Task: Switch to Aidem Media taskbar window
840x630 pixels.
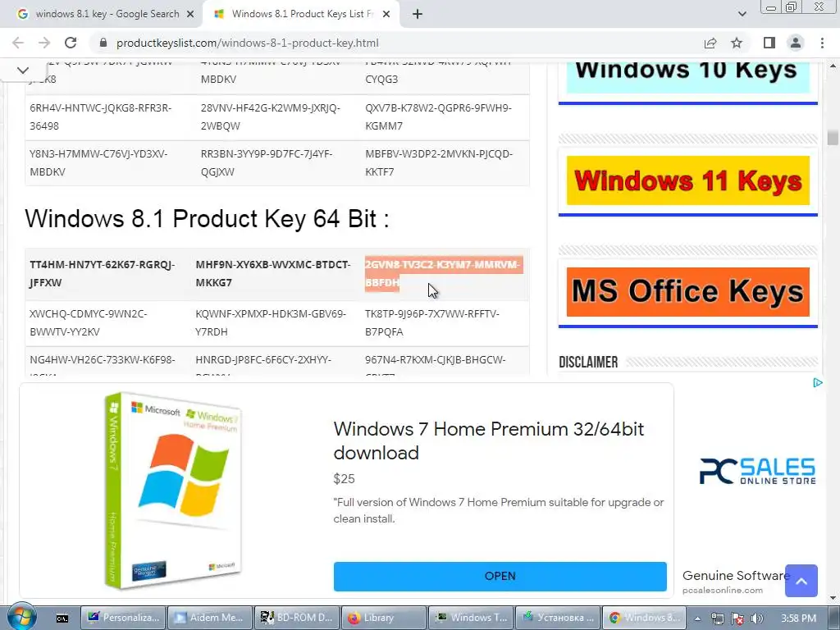Action: click(210, 618)
